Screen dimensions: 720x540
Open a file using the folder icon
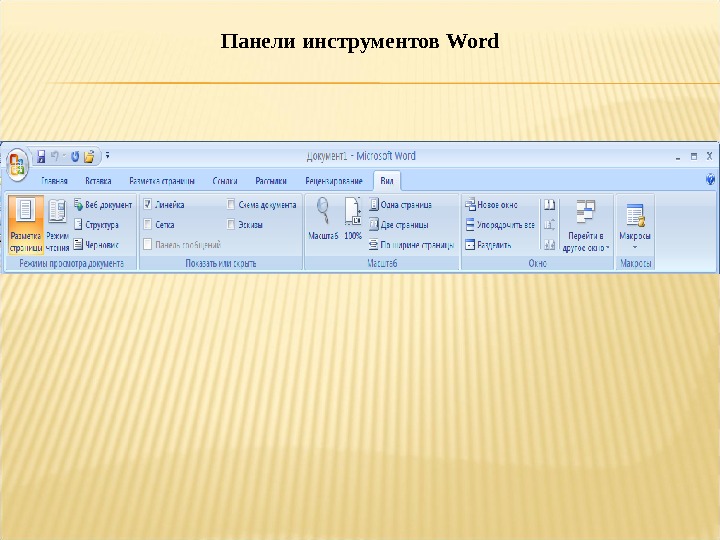(x=89, y=157)
